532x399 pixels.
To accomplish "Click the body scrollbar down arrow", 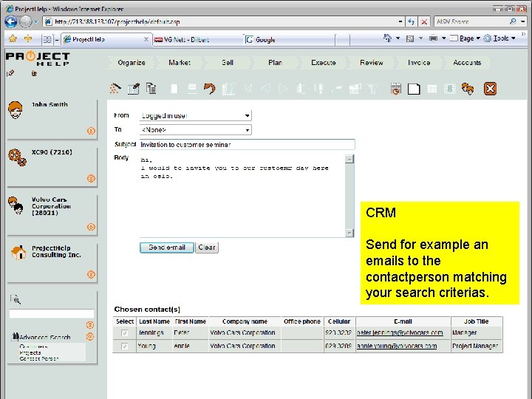I will point(349,233).
